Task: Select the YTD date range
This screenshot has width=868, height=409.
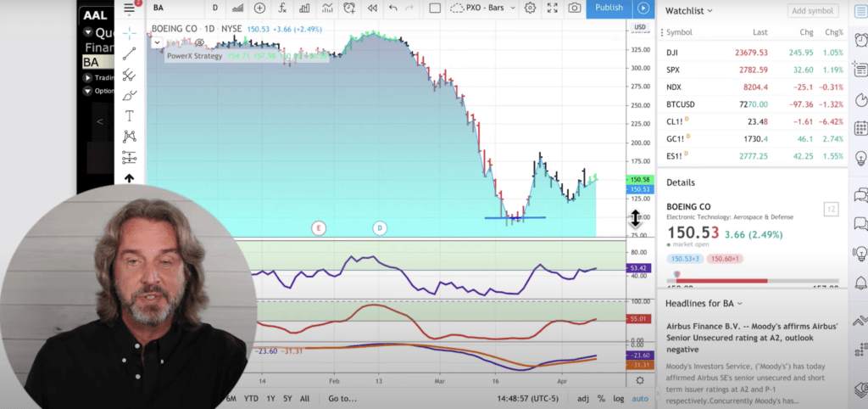Action: (x=251, y=399)
